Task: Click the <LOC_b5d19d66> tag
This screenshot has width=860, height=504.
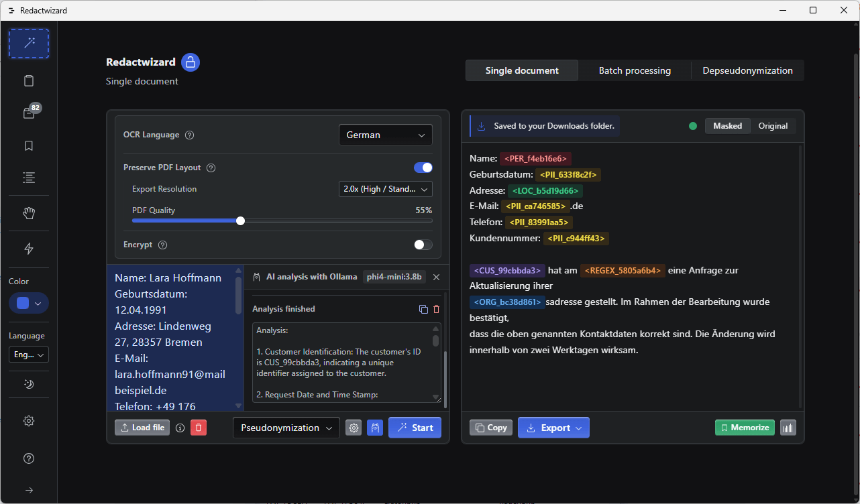Action: pos(545,191)
